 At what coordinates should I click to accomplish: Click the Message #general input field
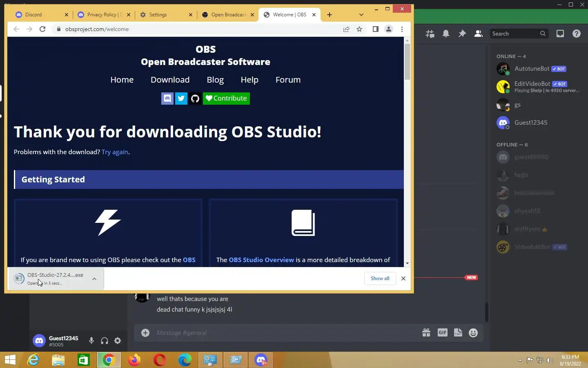pos(286,333)
